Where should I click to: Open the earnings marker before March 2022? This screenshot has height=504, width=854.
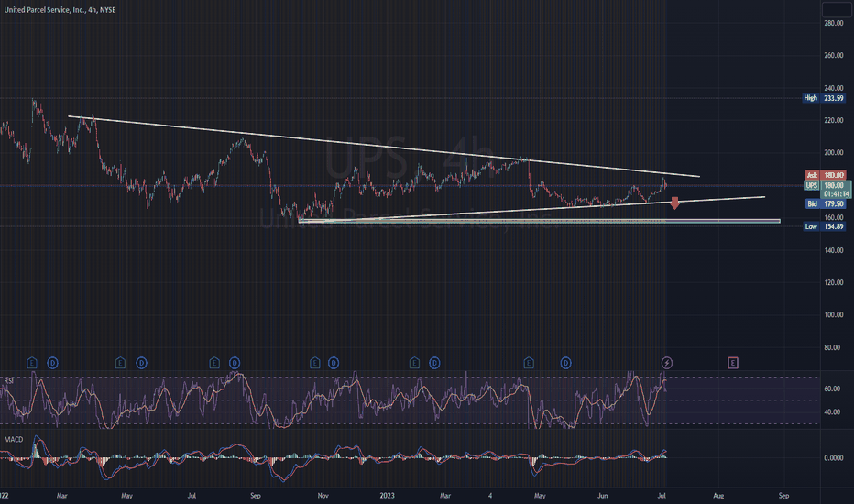point(31,363)
